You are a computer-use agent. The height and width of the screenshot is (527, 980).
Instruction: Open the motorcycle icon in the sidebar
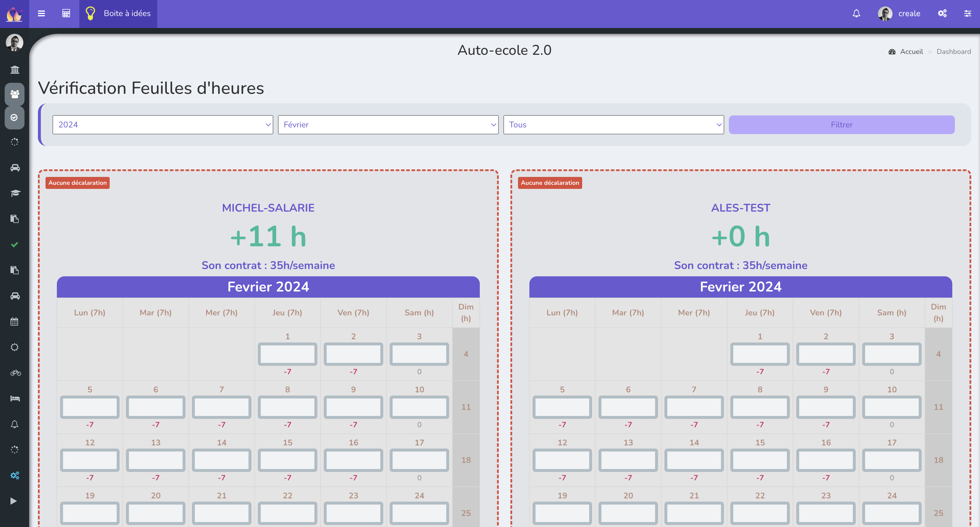click(15, 373)
